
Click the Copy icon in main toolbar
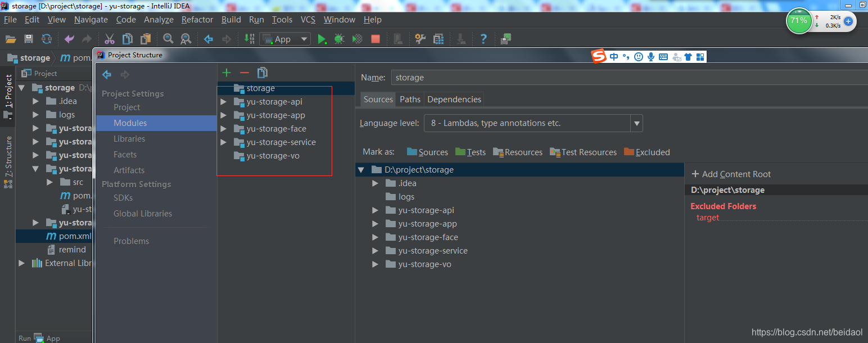(128, 39)
